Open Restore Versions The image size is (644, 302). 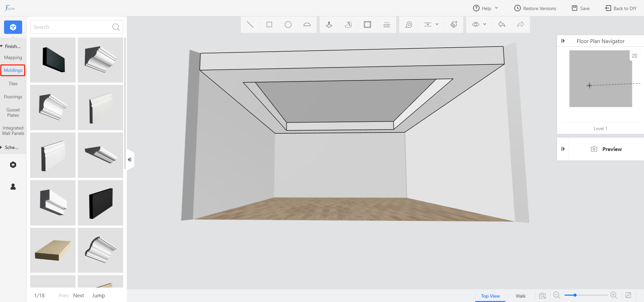pos(535,8)
